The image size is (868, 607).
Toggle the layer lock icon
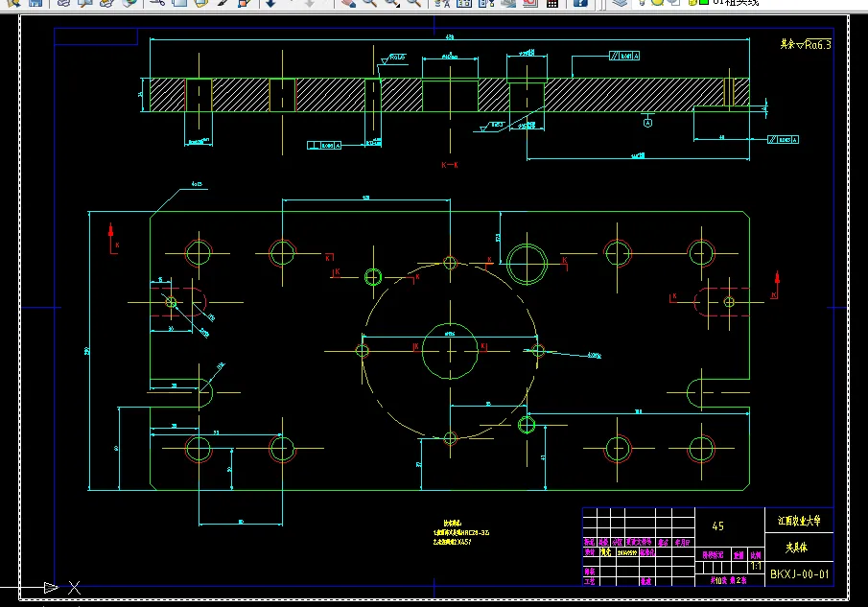pyautogui.click(x=692, y=2)
